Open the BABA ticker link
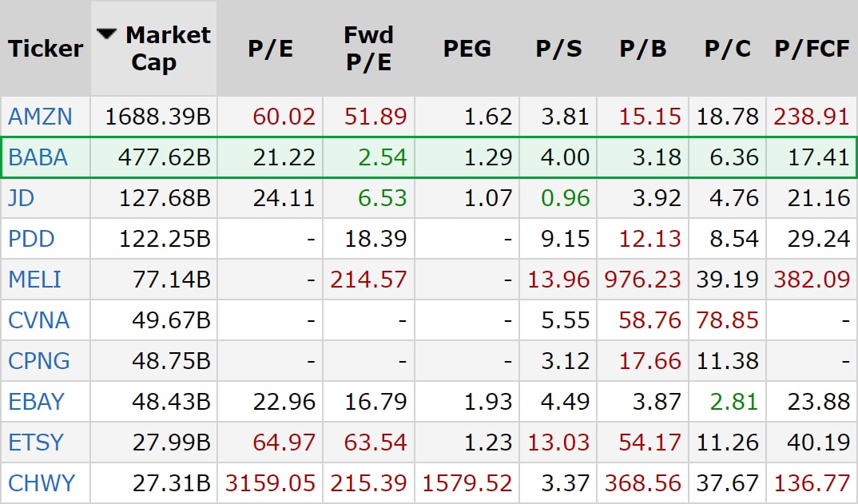The width and height of the screenshot is (858, 504). [38, 157]
